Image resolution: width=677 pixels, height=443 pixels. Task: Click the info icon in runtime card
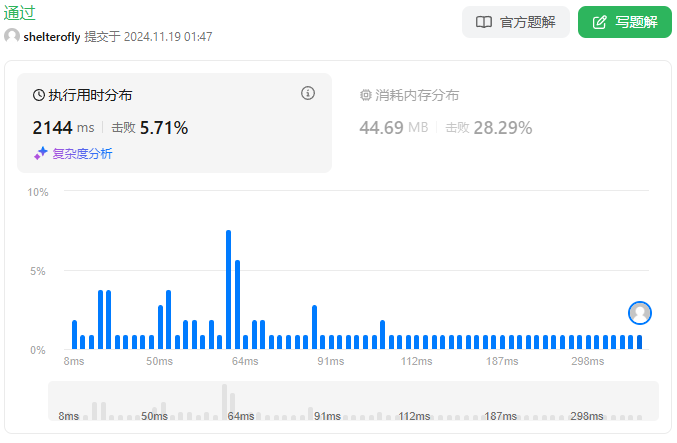click(308, 93)
